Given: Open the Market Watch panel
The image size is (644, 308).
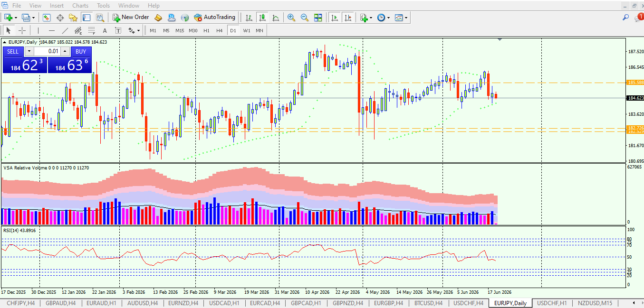Looking at the screenshot, I should tap(47, 18).
